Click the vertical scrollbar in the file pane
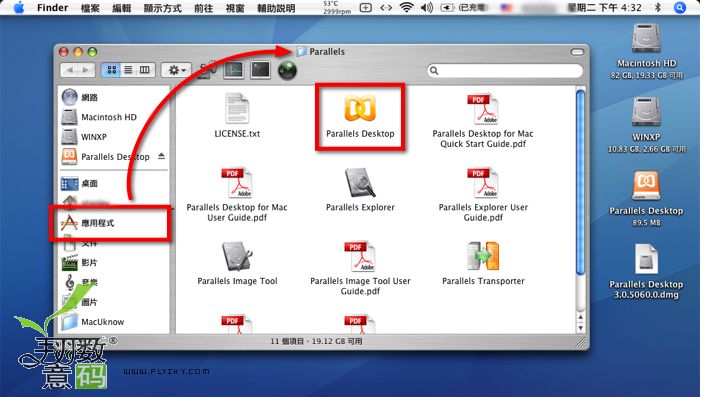Screen dimensions: 708x397 [580, 181]
